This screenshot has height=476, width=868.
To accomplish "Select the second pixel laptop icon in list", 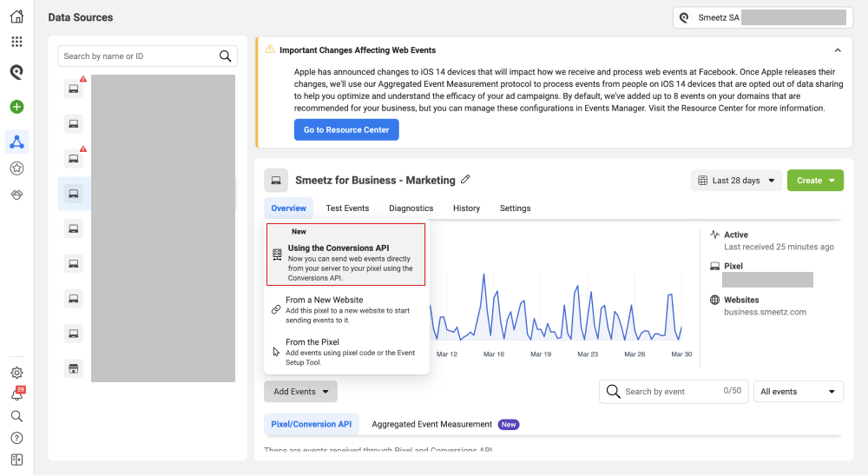I will pos(74,123).
